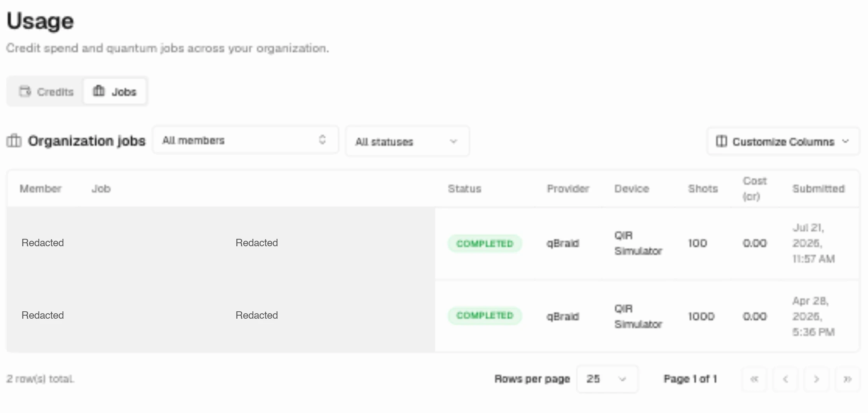Expand the All statuses filter
868x413 pixels.
[407, 141]
